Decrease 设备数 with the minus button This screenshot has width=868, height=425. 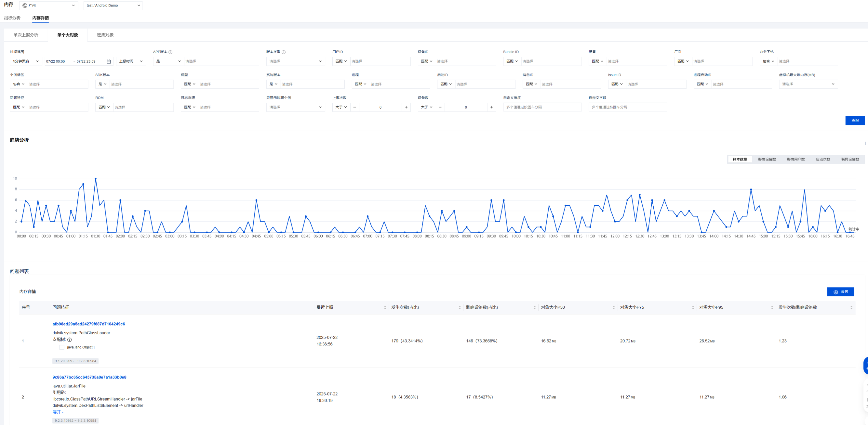pyautogui.click(x=440, y=107)
